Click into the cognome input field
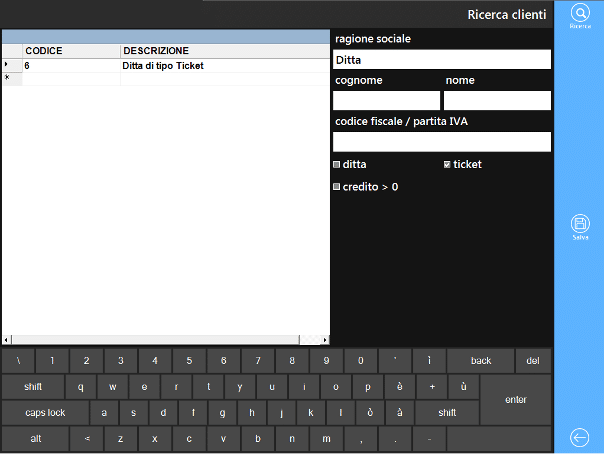The width and height of the screenshot is (604, 454). (x=386, y=101)
